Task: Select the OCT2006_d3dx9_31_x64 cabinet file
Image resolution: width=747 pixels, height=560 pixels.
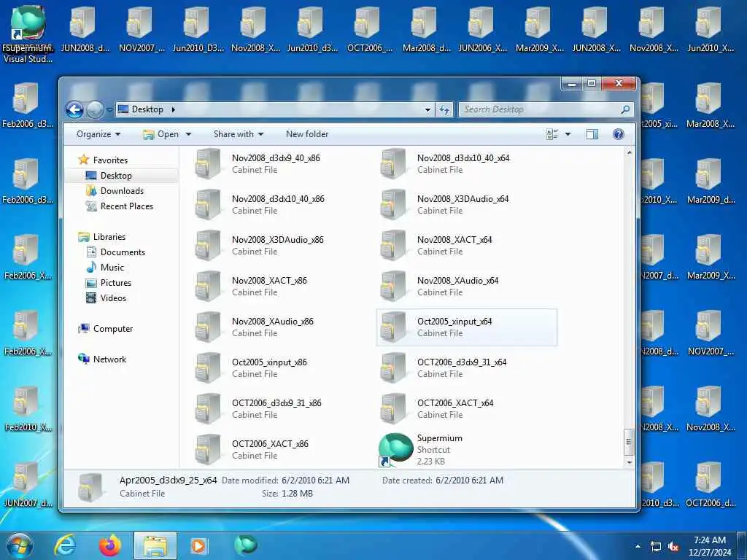Action: point(466,368)
